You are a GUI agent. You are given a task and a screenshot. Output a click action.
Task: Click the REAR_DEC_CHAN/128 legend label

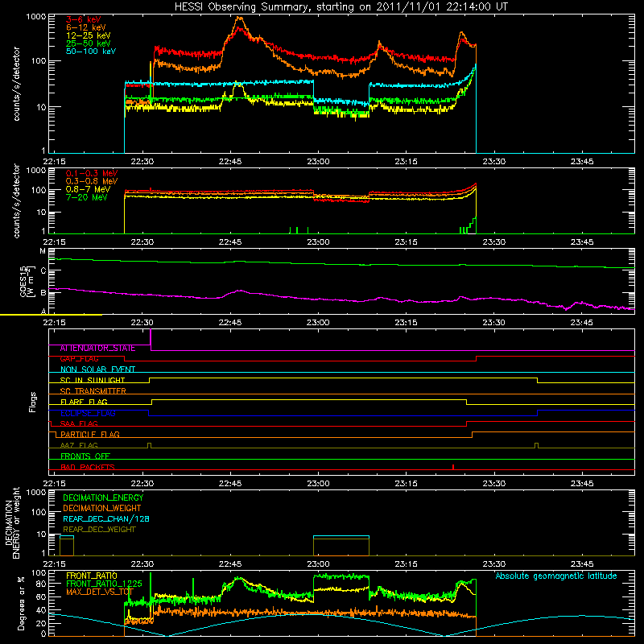106,519
